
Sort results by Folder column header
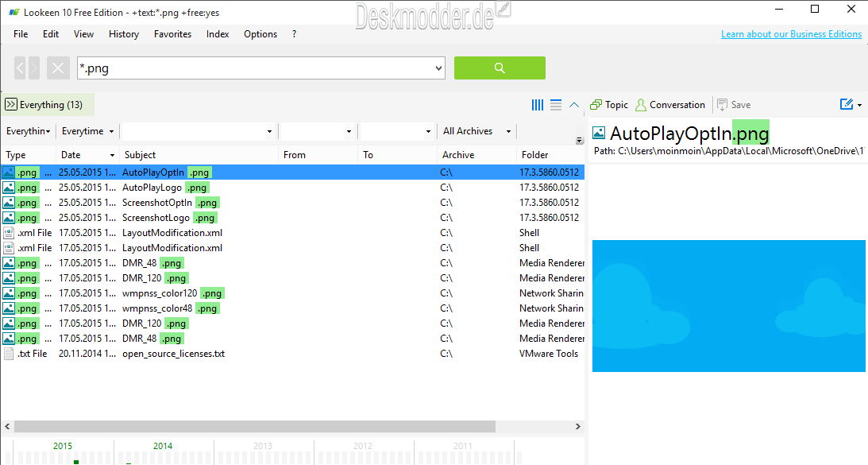pyautogui.click(x=550, y=155)
